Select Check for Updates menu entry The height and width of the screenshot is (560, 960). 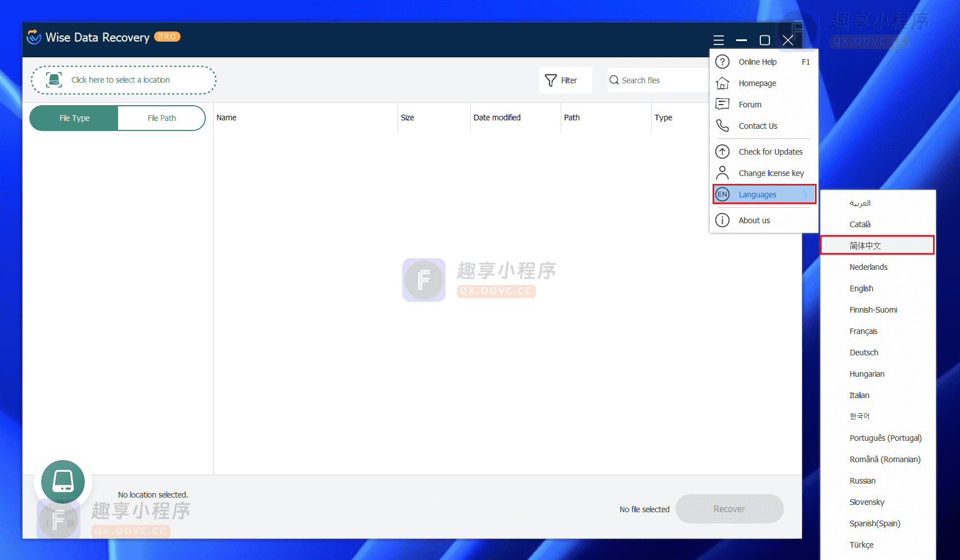point(764,152)
